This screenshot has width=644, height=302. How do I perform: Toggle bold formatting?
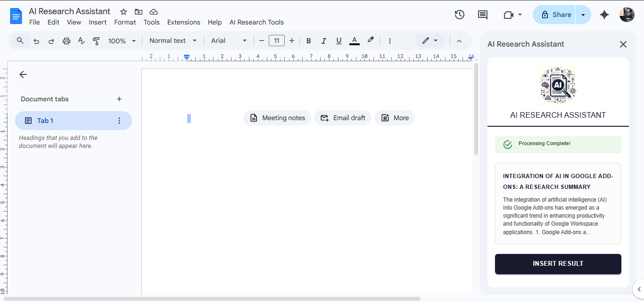coord(308,41)
